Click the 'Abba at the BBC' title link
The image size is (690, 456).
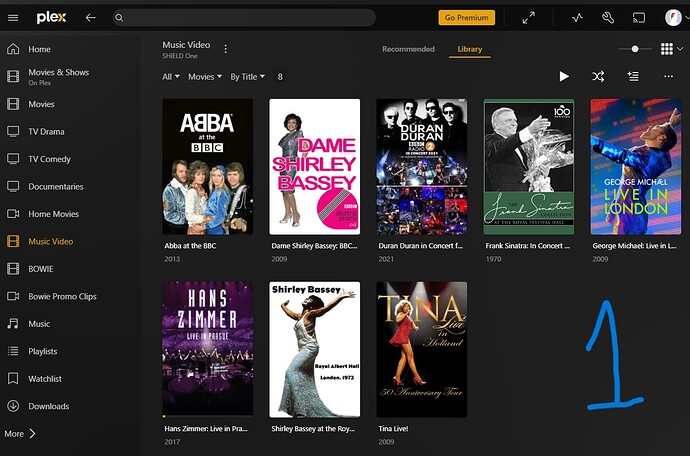click(x=190, y=246)
